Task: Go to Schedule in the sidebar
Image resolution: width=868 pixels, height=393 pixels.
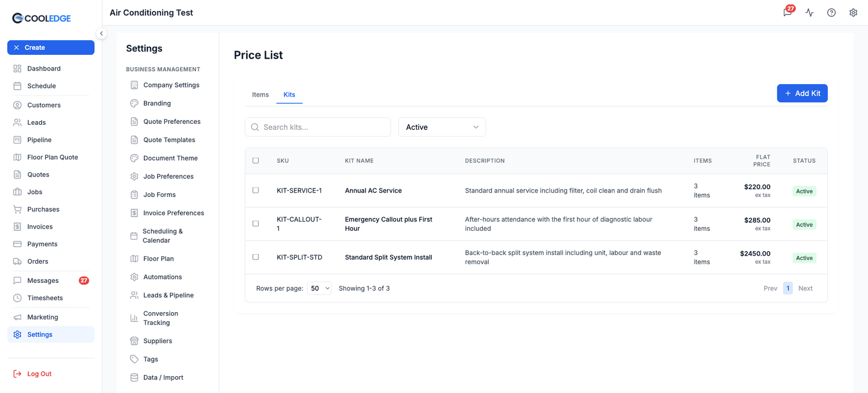Action: pos(51,86)
